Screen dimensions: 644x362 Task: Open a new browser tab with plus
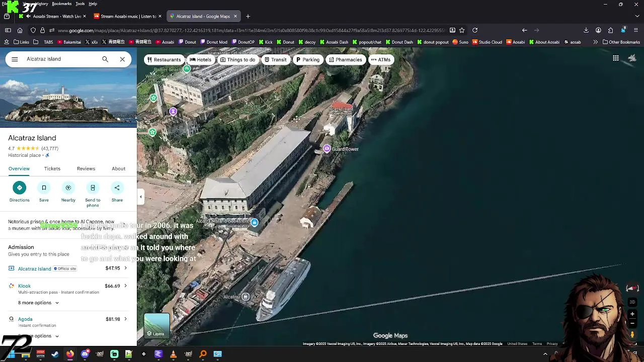click(248, 16)
